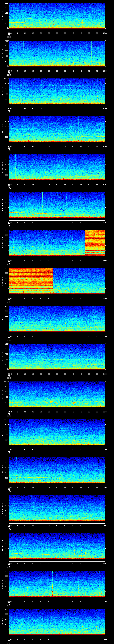Click the 25:00 end time label
Screen dimensions: 114x644
click(x=105, y=412)
